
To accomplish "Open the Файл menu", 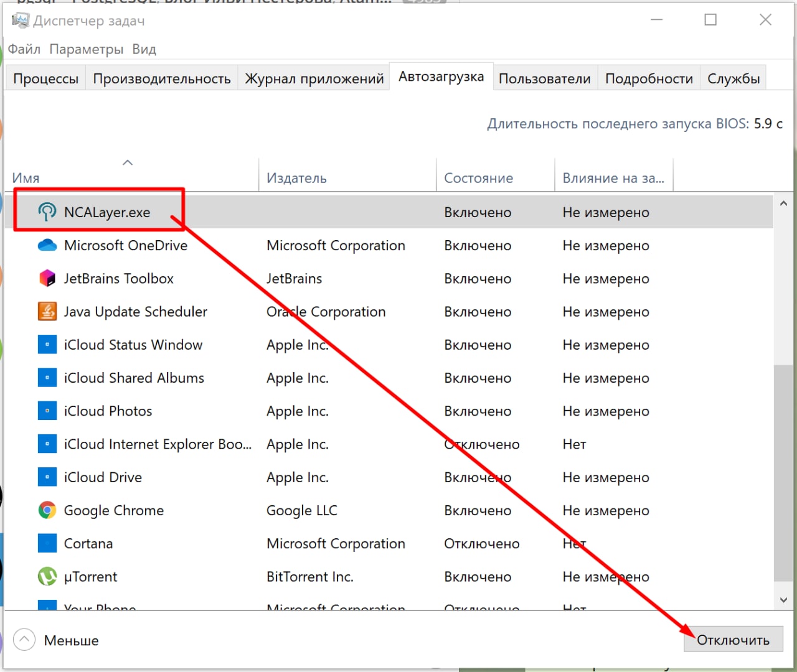I will click(24, 49).
